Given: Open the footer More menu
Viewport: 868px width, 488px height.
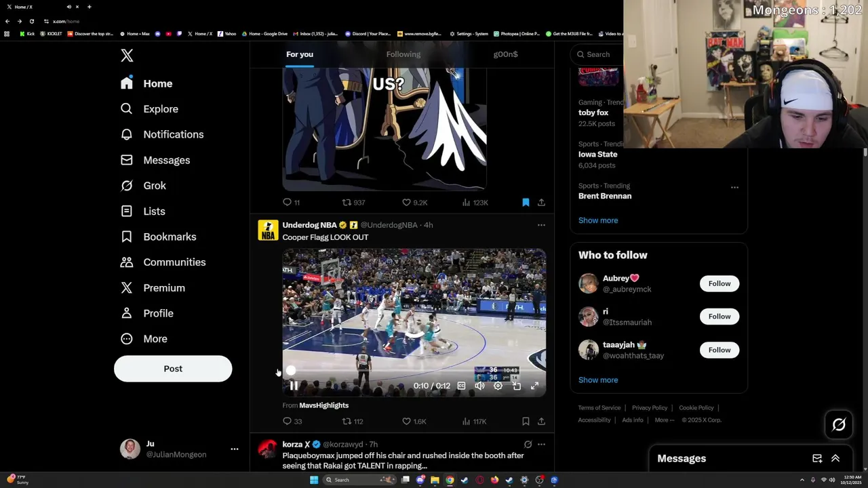Looking at the screenshot, I should coord(665,420).
